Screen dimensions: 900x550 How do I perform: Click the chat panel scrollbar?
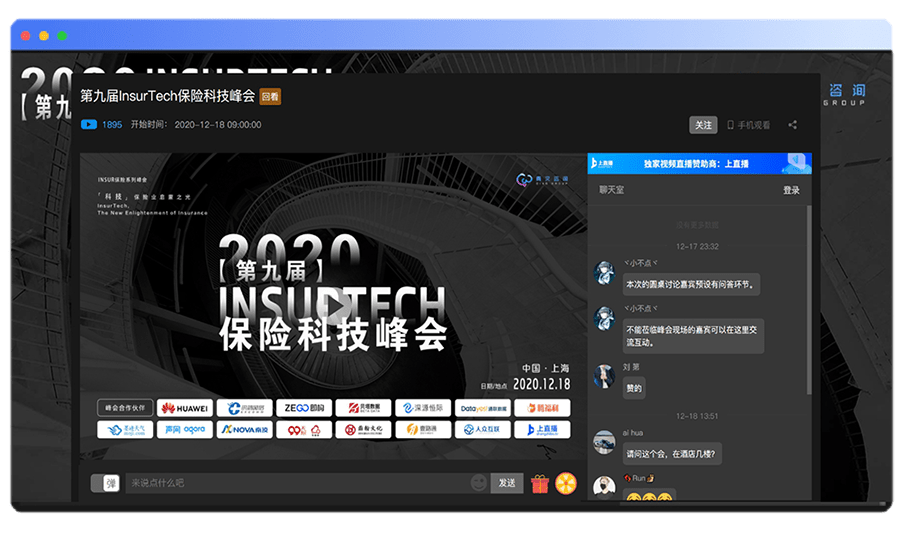point(809,300)
